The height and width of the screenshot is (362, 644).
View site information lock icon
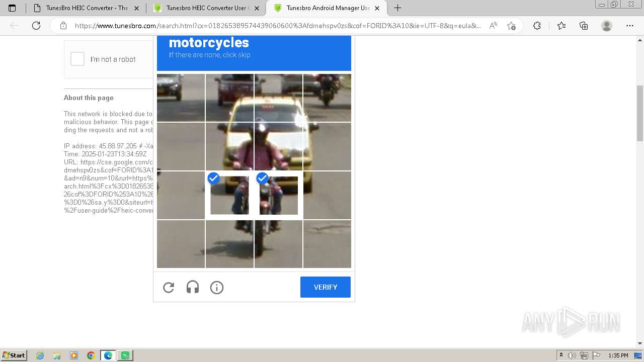coord(63,26)
